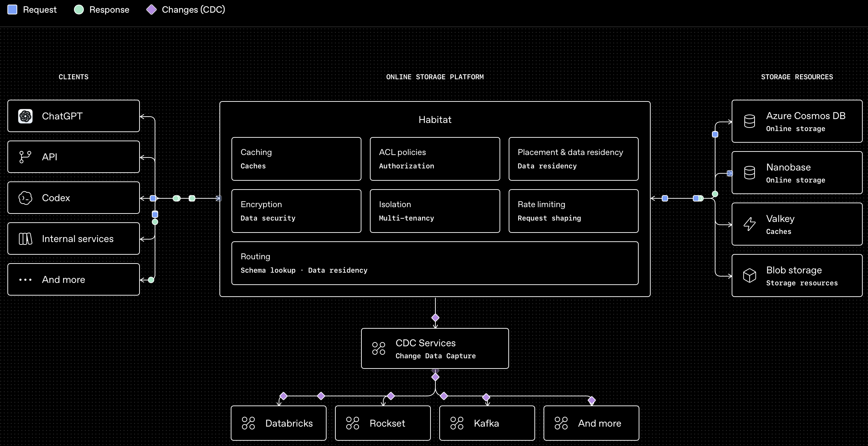The height and width of the screenshot is (446, 868).
Task: Click the Kafka icon
Action: pos(457,423)
